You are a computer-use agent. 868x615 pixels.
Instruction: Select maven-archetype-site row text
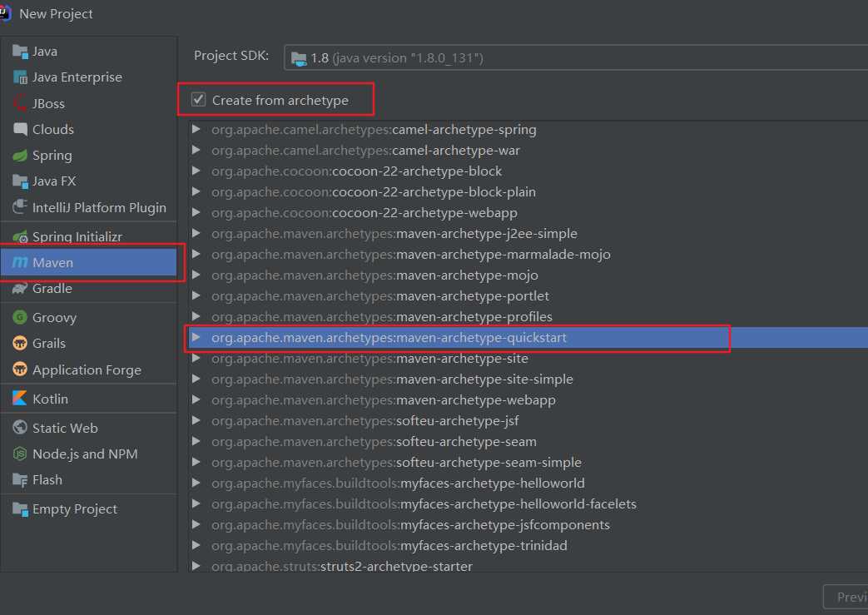coord(370,358)
